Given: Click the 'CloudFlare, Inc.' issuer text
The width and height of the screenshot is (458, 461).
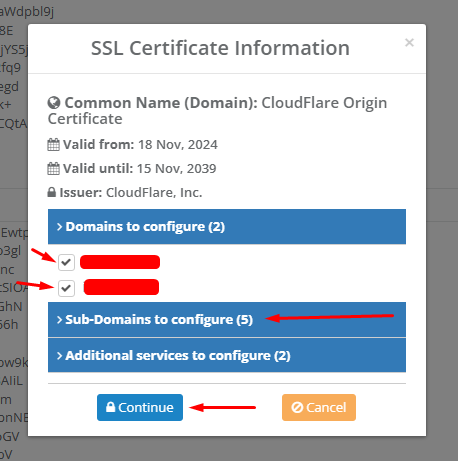Looking at the screenshot, I should [154, 193].
